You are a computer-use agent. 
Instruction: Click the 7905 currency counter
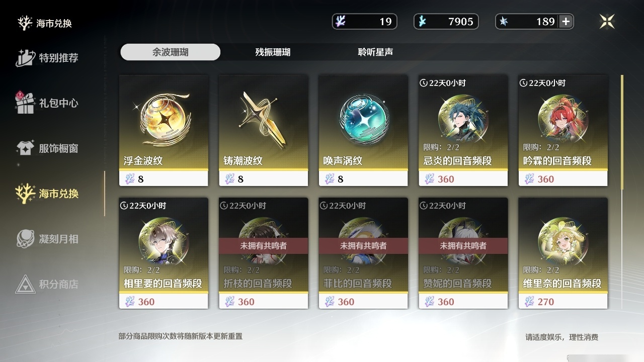446,22
